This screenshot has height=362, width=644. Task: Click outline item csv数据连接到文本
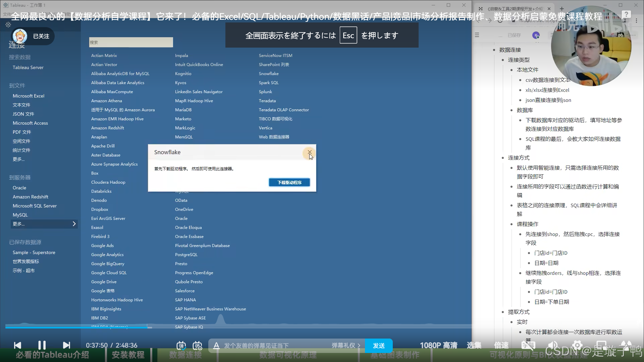pyautogui.click(x=548, y=80)
